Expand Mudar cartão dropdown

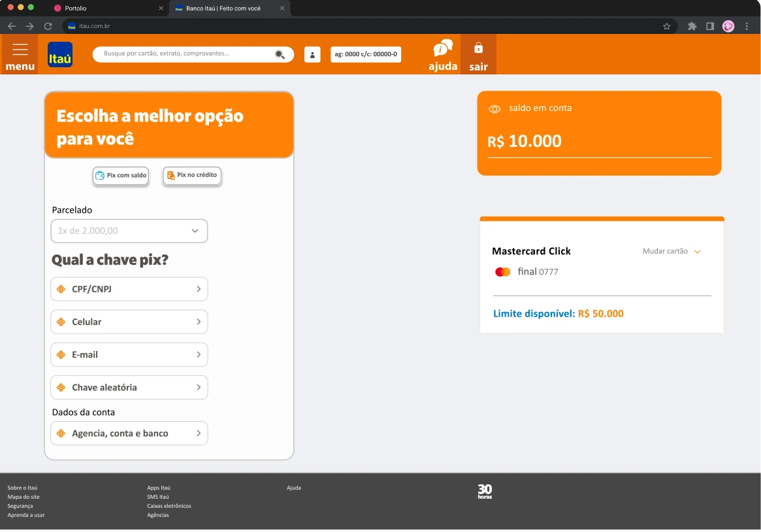(x=672, y=251)
